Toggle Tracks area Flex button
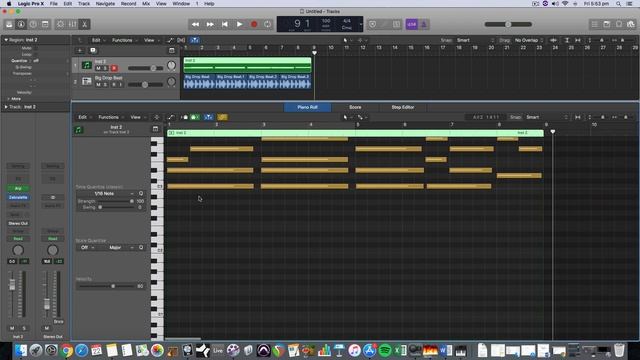 [181, 40]
